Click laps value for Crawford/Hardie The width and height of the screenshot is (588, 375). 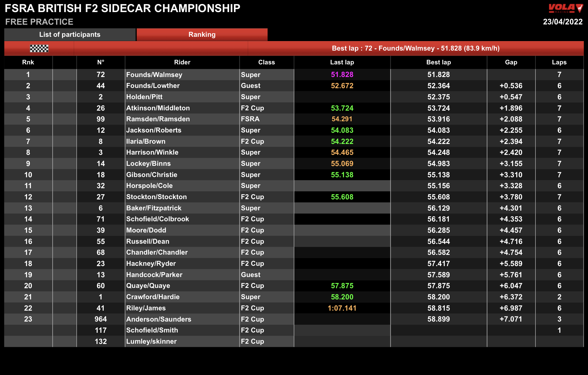click(x=559, y=297)
